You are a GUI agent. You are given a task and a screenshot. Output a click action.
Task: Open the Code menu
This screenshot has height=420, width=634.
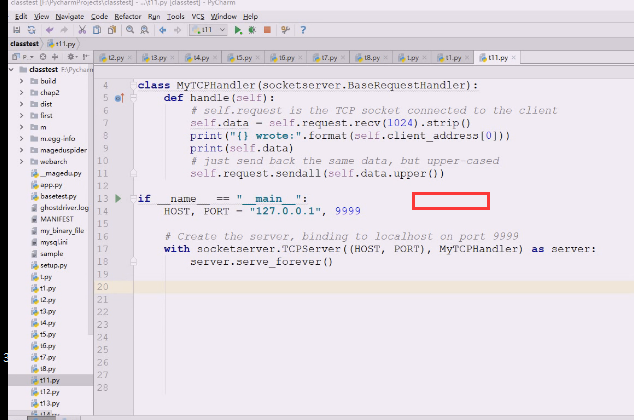coord(99,17)
